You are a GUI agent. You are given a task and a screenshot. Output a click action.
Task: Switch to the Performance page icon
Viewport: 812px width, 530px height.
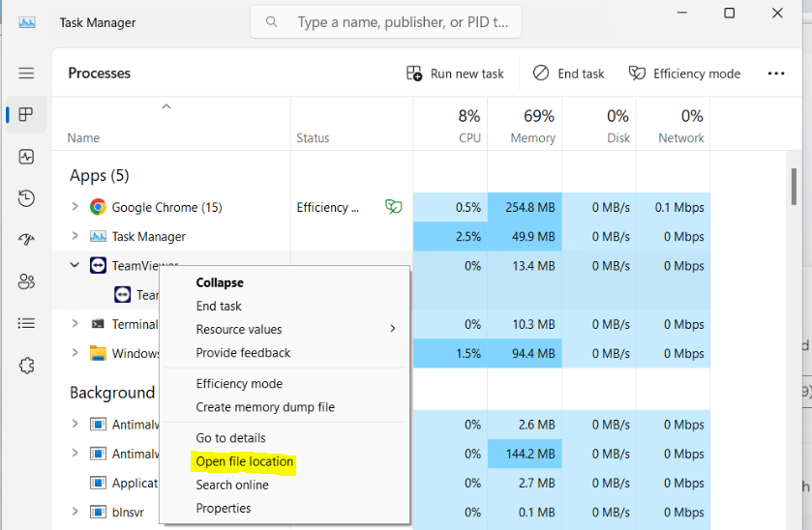click(26, 157)
